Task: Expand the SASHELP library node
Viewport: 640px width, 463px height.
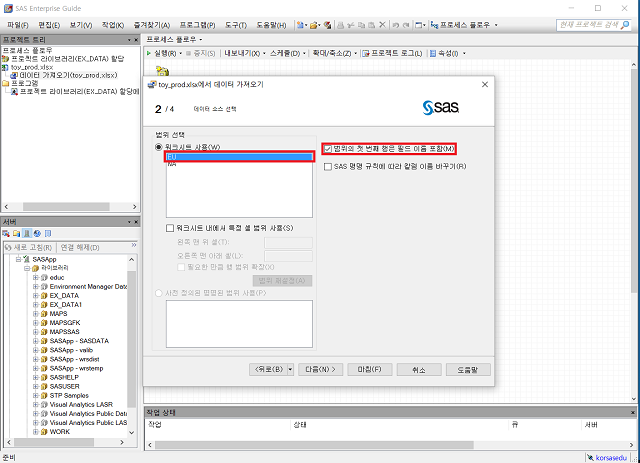Action: pyautogui.click(x=36, y=377)
